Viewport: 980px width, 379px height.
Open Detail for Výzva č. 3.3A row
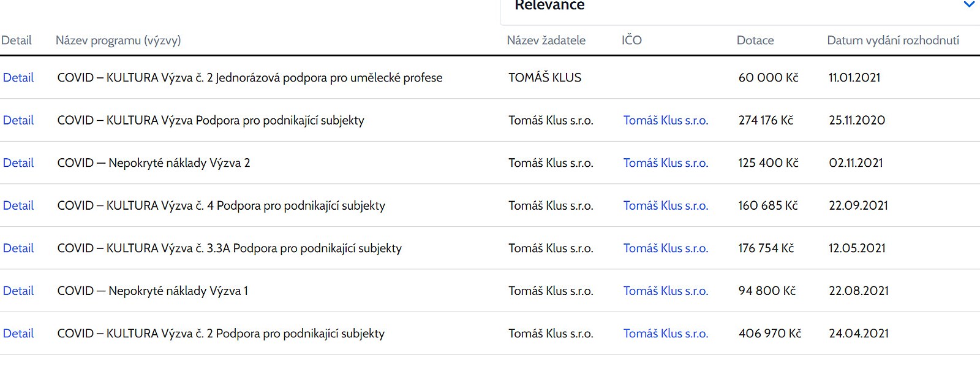tap(18, 248)
